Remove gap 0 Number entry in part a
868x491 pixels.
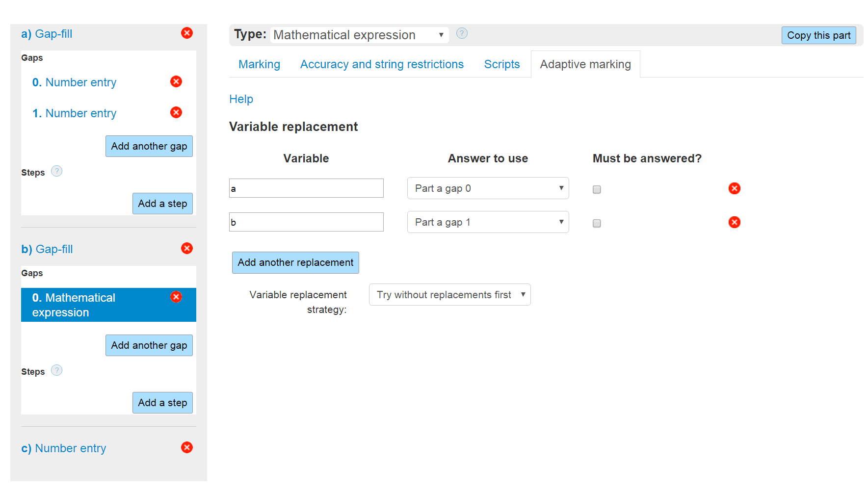pyautogui.click(x=176, y=81)
